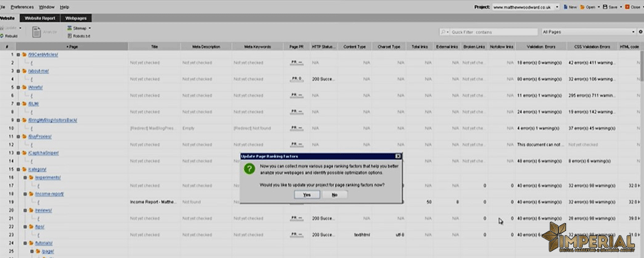The width and height of the screenshot is (644, 258).
Task: Sort by the Page column header
Action: point(72,46)
